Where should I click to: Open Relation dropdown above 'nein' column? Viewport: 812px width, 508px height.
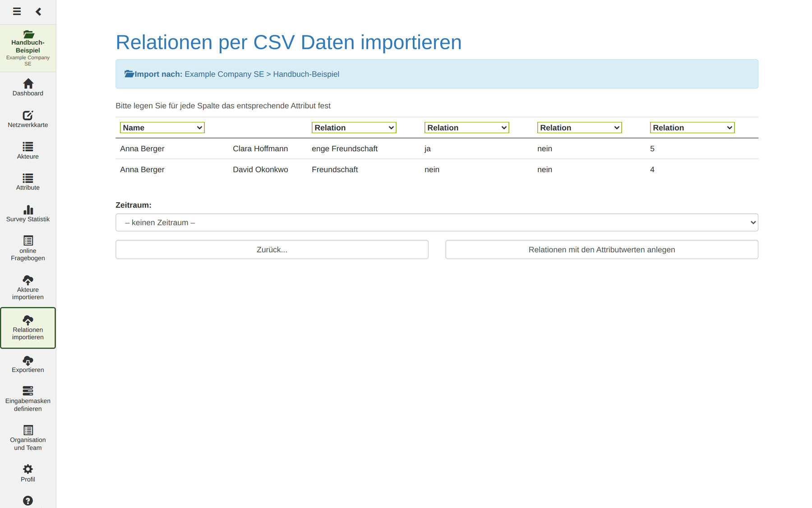tap(580, 128)
